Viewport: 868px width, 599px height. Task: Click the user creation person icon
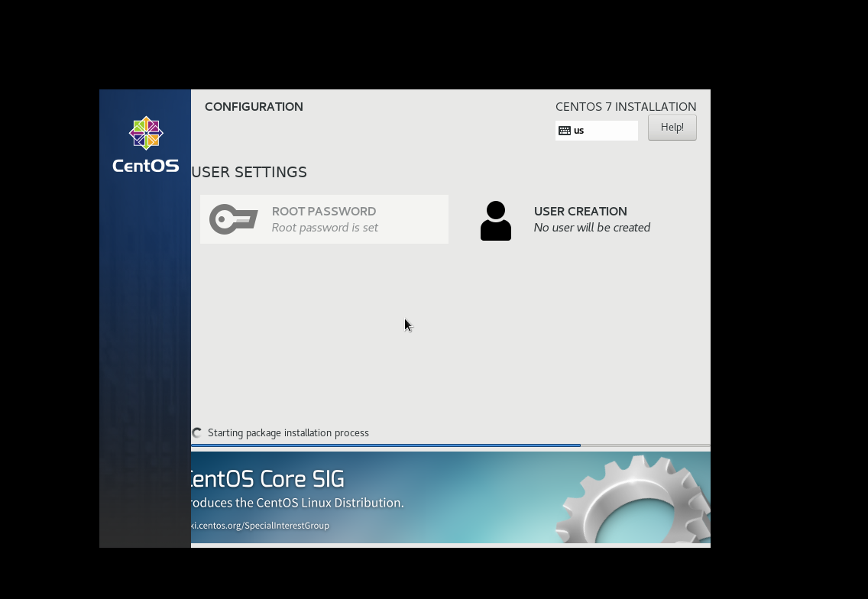(x=495, y=220)
